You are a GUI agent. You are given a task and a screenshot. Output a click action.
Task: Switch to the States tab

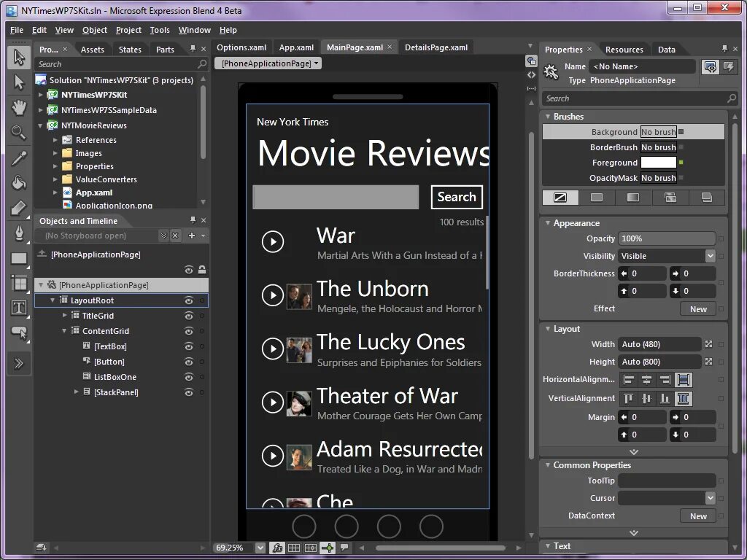click(130, 50)
